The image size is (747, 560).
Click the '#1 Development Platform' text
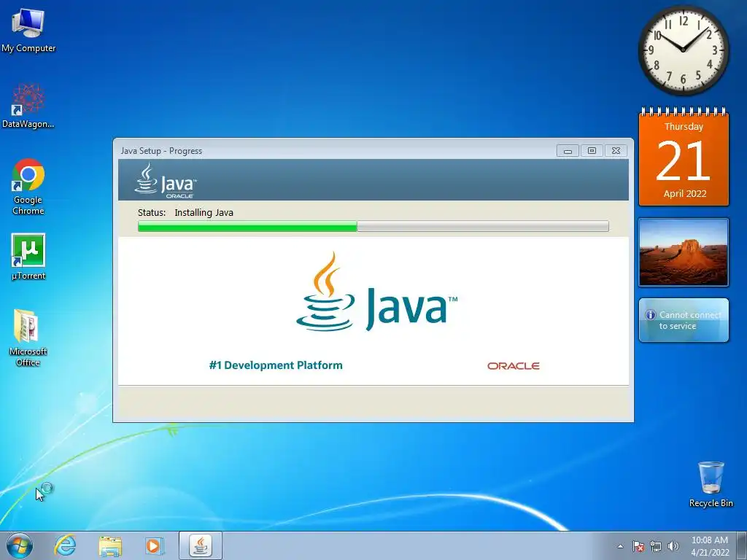[276, 365]
